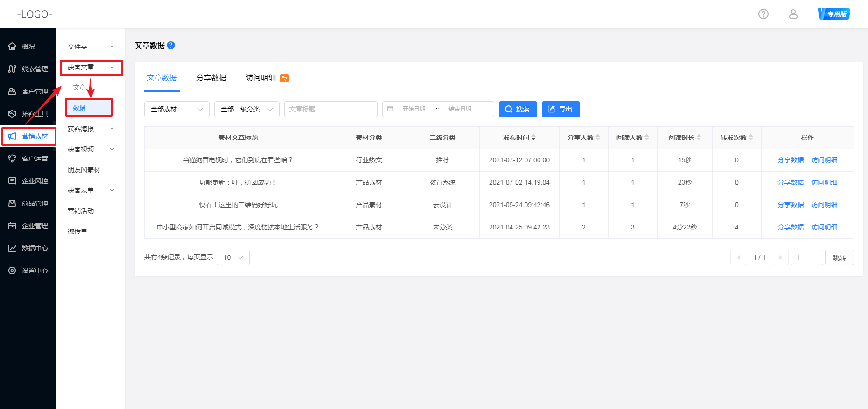
Task: Open the user profile icon
Action: 793,14
